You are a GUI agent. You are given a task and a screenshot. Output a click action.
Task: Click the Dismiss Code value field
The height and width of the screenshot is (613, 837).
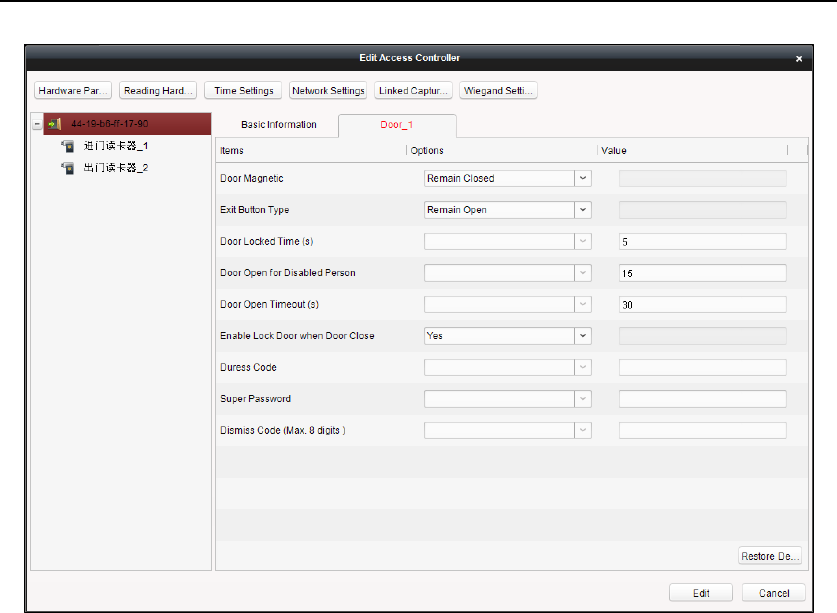(x=702, y=430)
